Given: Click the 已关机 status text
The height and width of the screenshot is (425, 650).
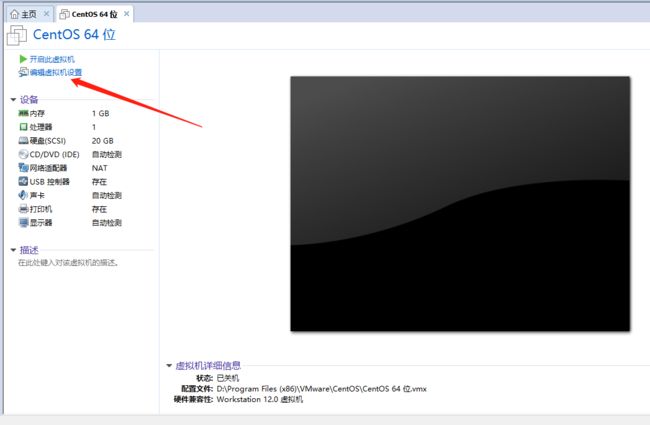Looking at the screenshot, I should [228, 378].
